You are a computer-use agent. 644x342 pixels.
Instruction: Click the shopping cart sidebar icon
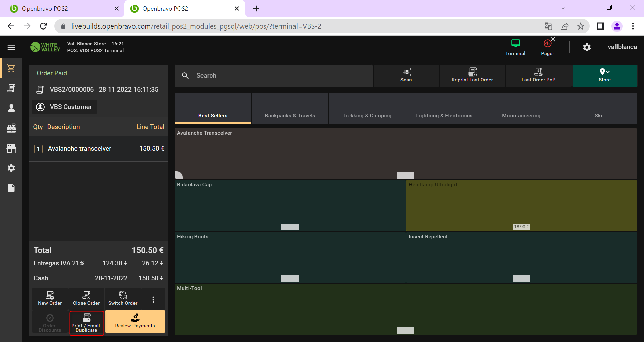click(11, 68)
